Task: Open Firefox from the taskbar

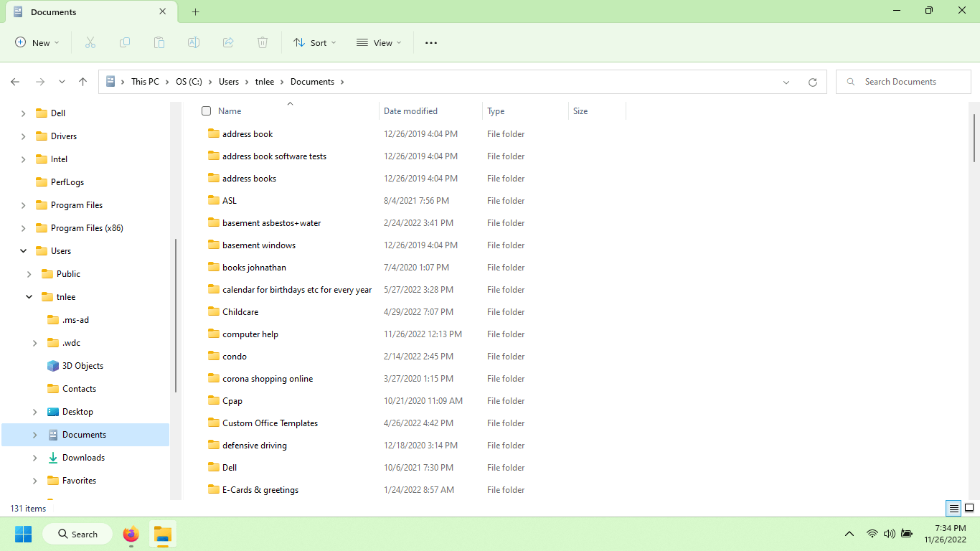Action: (131, 534)
